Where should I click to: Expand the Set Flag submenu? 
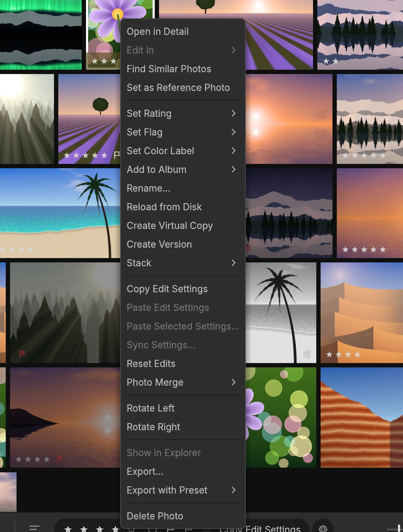[183, 132]
